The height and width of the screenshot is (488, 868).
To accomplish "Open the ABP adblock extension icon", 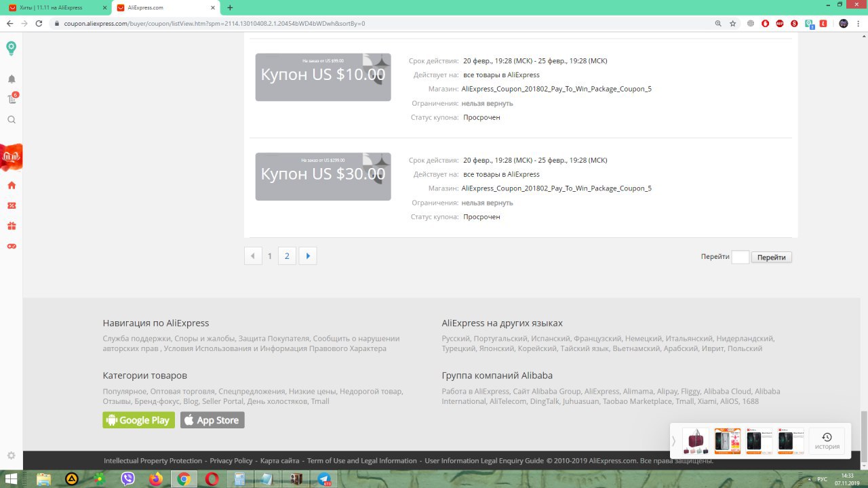I will (x=780, y=23).
